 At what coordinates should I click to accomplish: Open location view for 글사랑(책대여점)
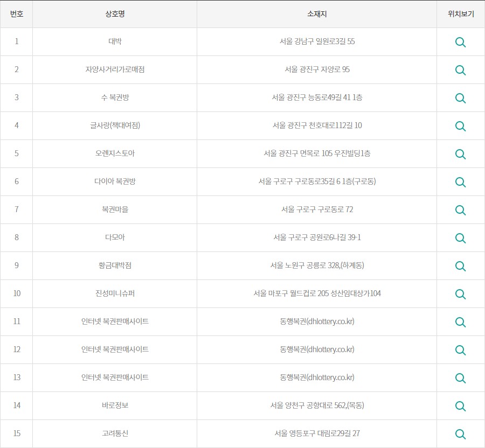pos(460,126)
